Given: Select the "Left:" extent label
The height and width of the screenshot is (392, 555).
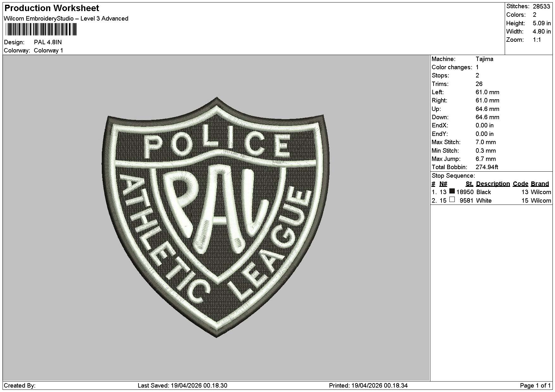Looking at the screenshot, I should click(x=438, y=92).
